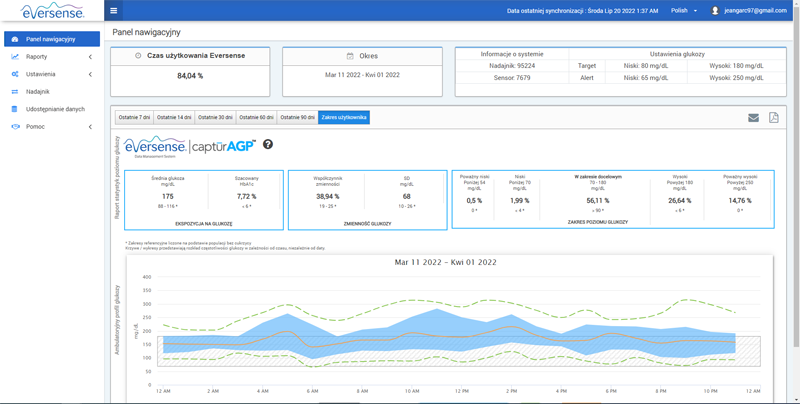Image resolution: width=800 pixels, height=404 pixels.
Task: Toggle the hamburger sidebar menu icon
Action: [x=113, y=10]
